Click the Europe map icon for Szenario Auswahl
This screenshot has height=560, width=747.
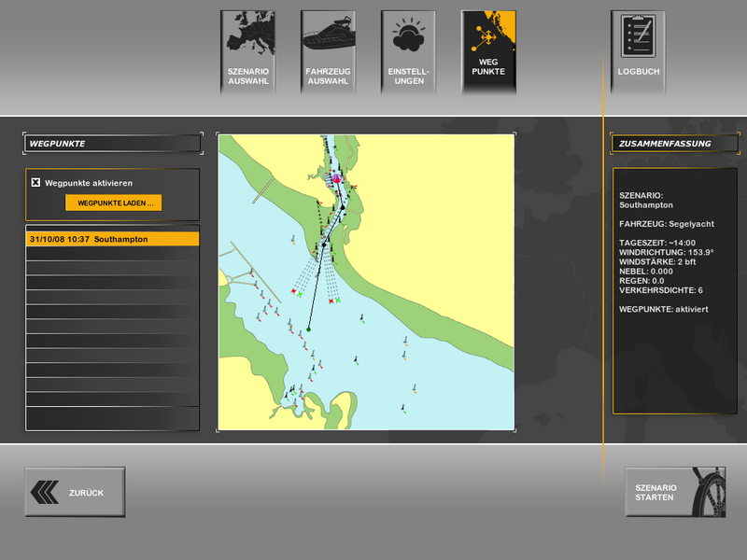247,34
